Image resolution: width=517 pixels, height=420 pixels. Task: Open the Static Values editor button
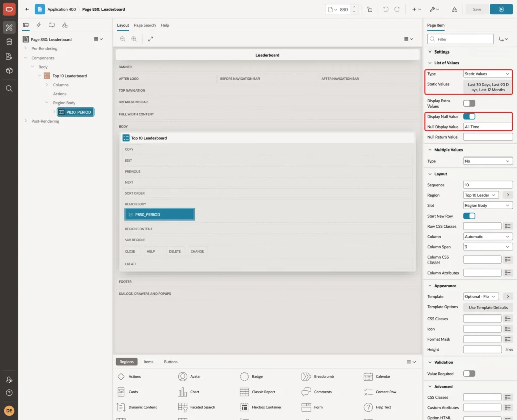pos(488,87)
